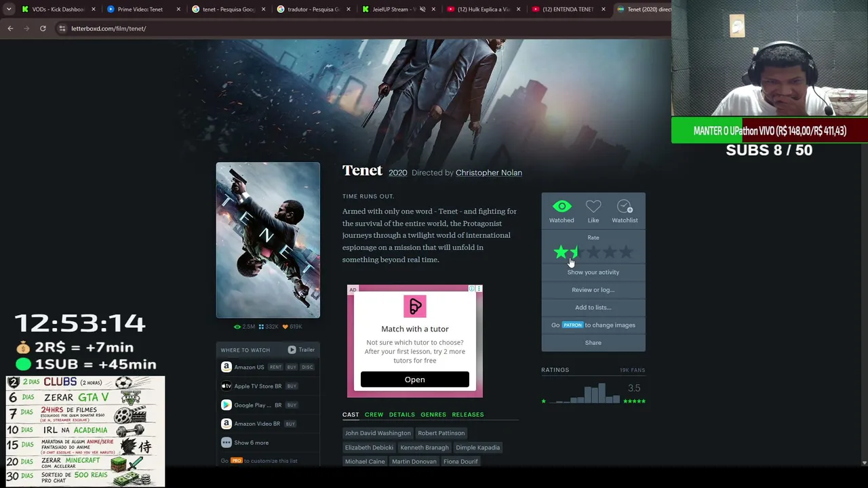Open Review or log dialog
The width and height of the screenshot is (868, 488).
593,289
